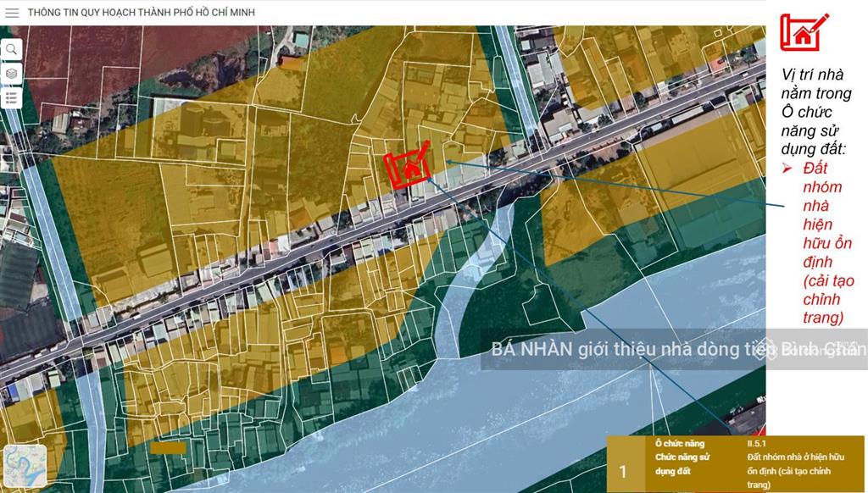The image size is (868, 493).
Task: Click the Ô chức năng row label
Action: click(680, 443)
